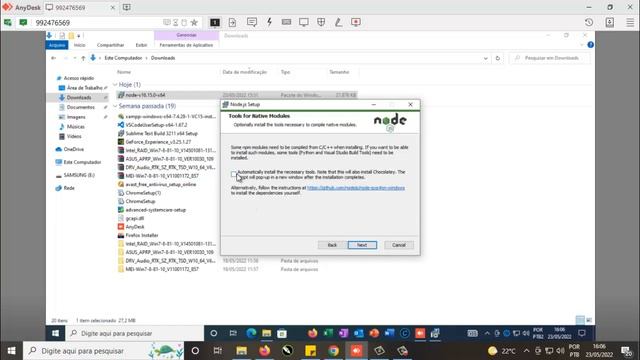The image size is (640, 360).
Task: Collapse the Semana passada (19) group
Action: coord(115,106)
